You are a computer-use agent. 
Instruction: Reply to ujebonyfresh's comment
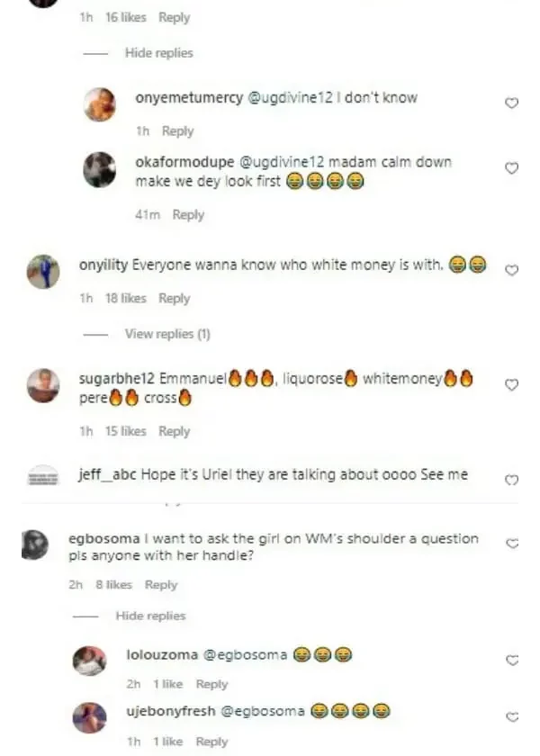[211, 742]
